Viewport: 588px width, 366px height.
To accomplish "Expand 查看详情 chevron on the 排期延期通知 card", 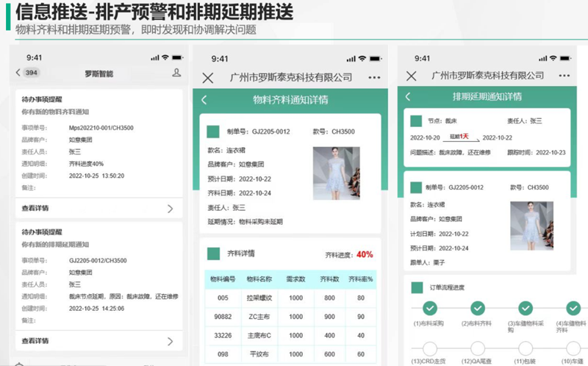I will 171,341.
